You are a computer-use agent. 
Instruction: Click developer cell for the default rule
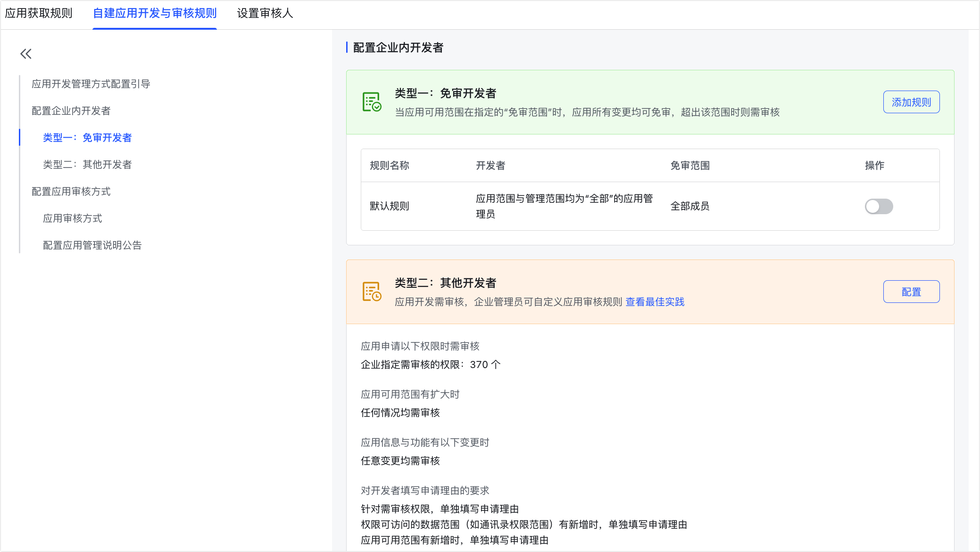(x=565, y=206)
